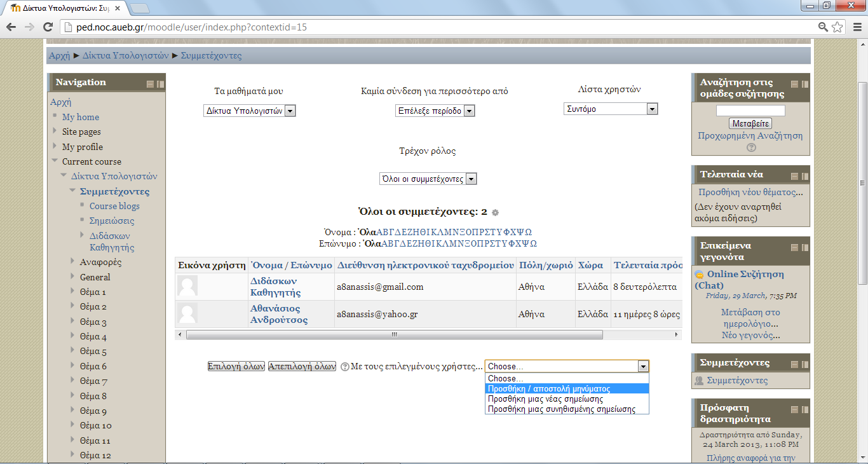
Task: Click Επιλογή όλων button
Action: [236, 366]
